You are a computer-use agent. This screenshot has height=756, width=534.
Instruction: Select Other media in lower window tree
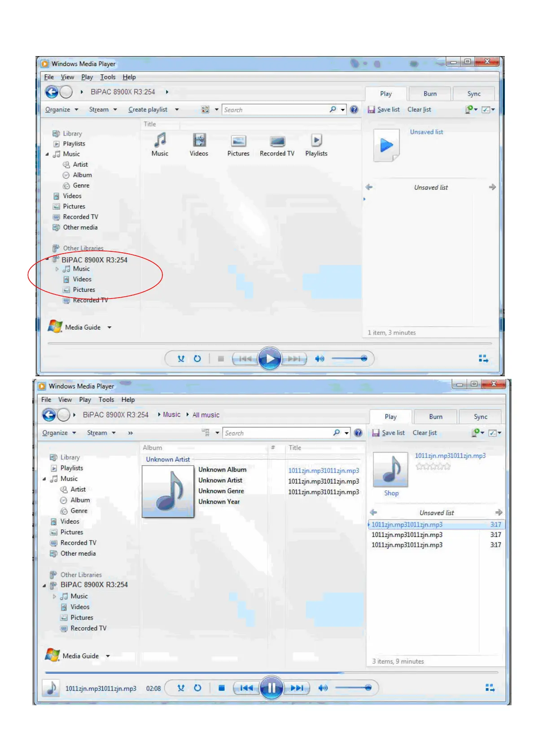click(78, 554)
